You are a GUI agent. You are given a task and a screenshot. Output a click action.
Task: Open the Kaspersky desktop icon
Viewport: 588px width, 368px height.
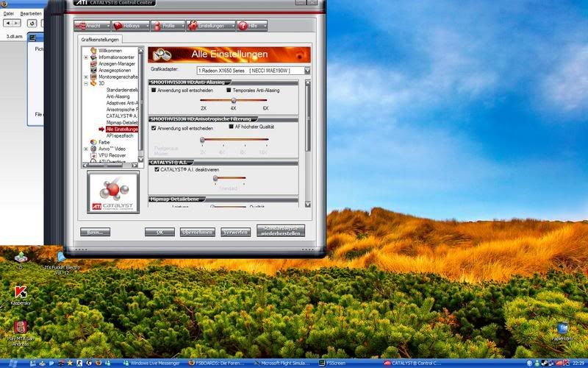click(x=21, y=291)
